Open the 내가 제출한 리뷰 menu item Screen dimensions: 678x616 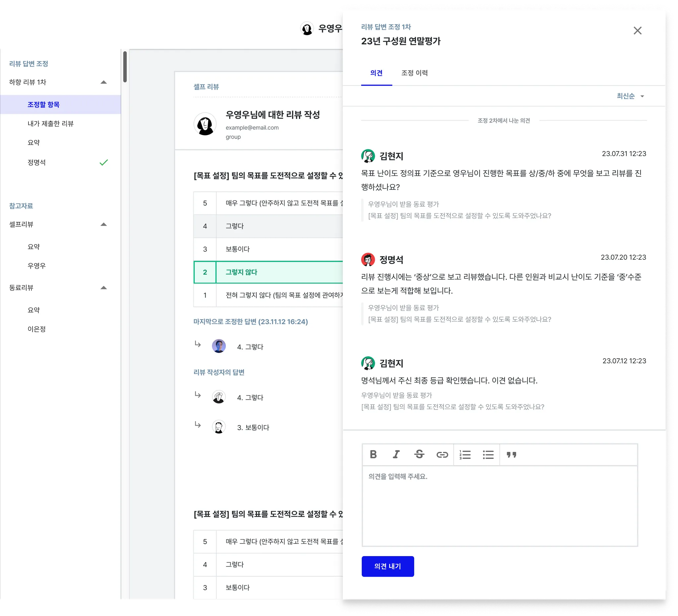50,124
